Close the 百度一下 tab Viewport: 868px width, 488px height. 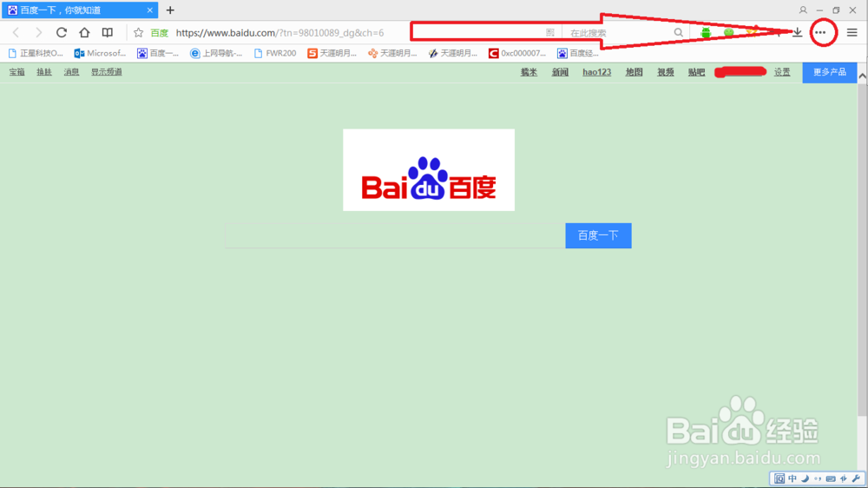pyautogui.click(x=149, y=10)
